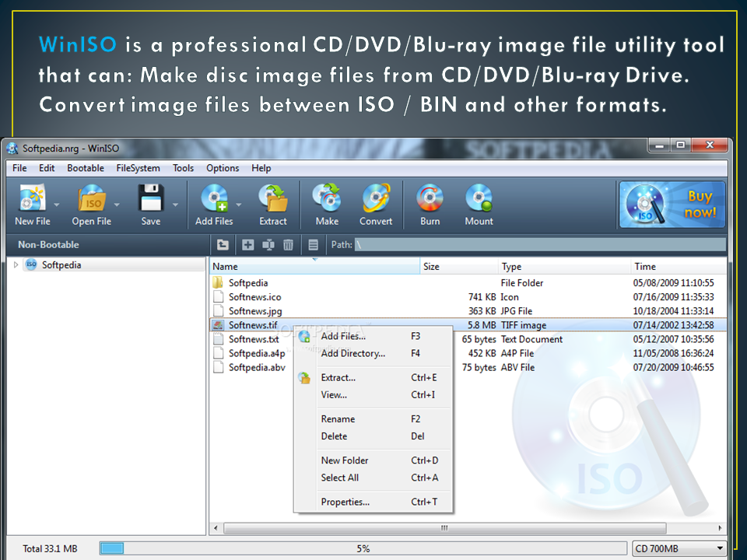
Task: Click the rename icon in path toolbar
Action: click(268, 245)
